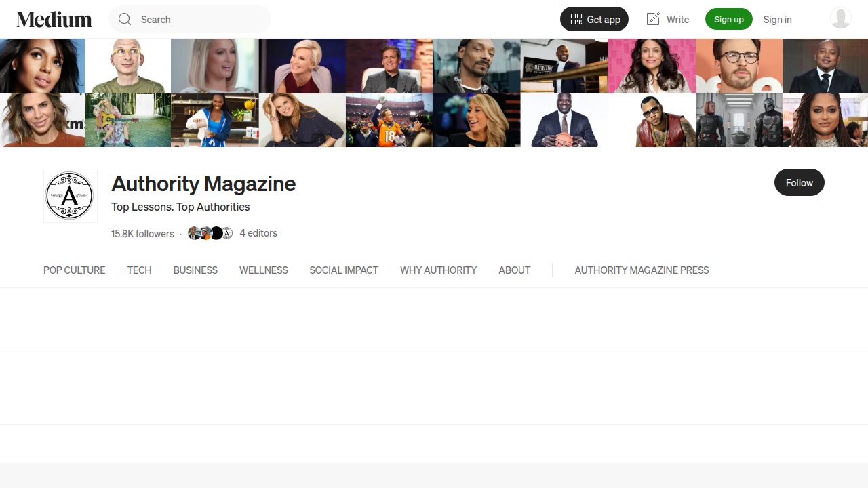This screenshot has height=488, width=868.
Task: Follow Authority Magazine
Action: (800, 182)
